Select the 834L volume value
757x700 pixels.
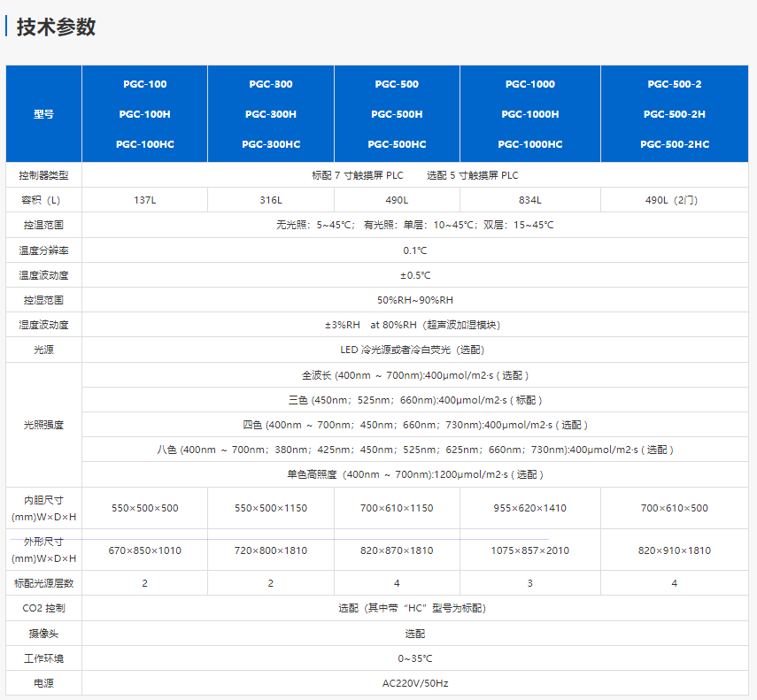tap(529, 200)
